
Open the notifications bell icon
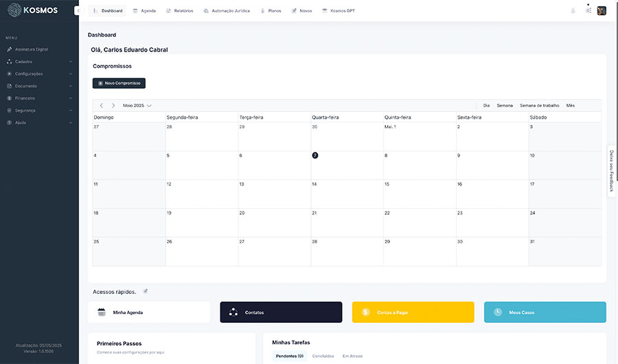[x=573, y=11]
